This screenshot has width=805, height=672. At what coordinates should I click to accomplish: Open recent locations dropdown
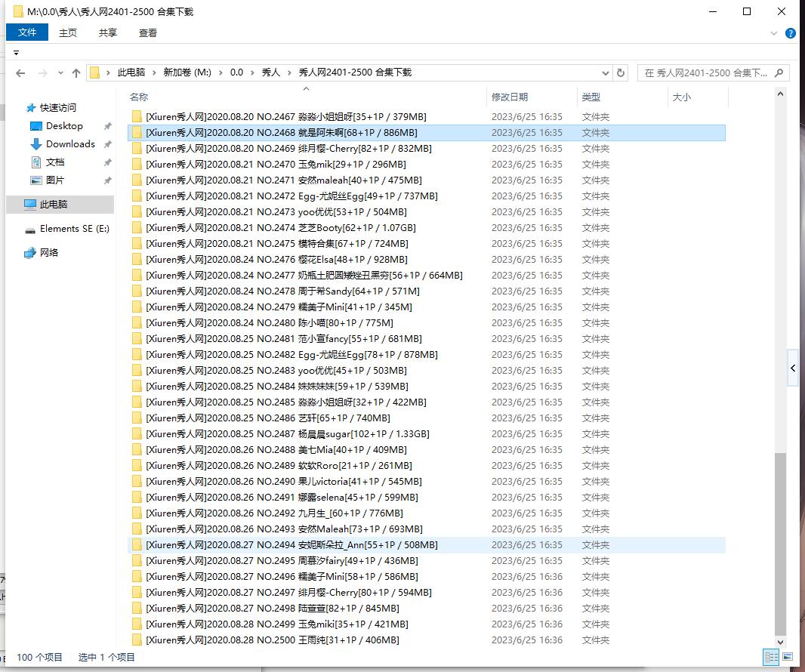coord(60,73)
